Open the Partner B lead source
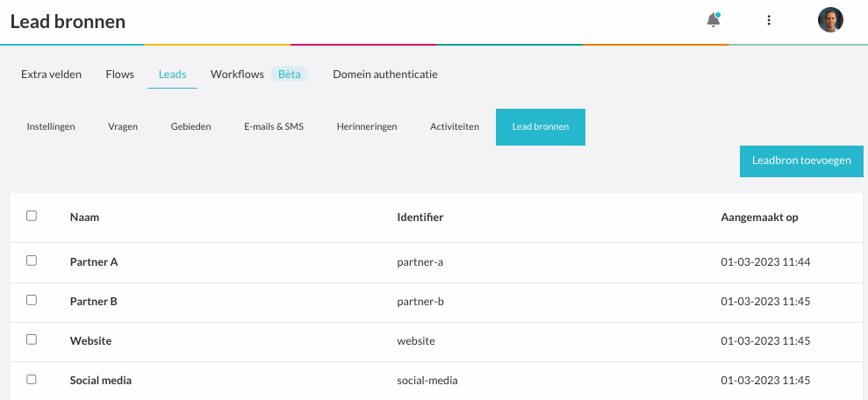868x400 pixels. pos(94,302)
